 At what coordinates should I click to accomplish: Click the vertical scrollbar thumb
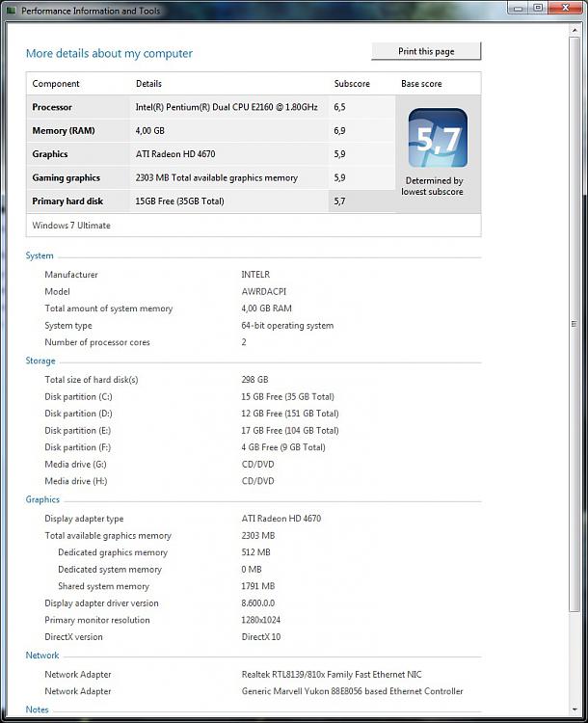[x=575, y=324]
